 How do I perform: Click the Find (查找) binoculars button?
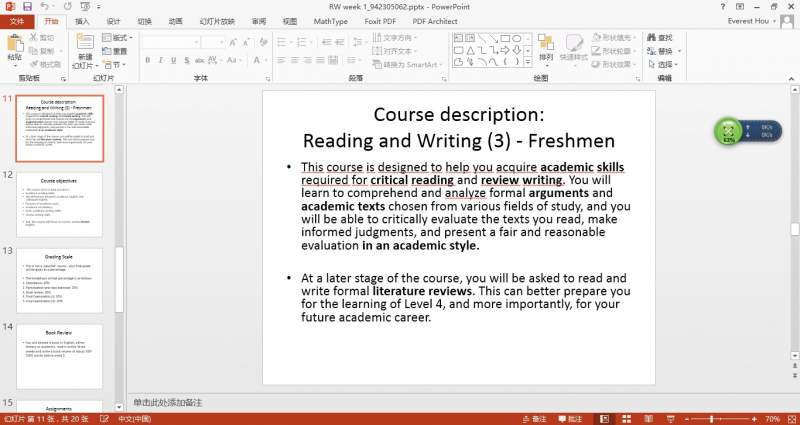pyautogui.click(x=660, y=37)
